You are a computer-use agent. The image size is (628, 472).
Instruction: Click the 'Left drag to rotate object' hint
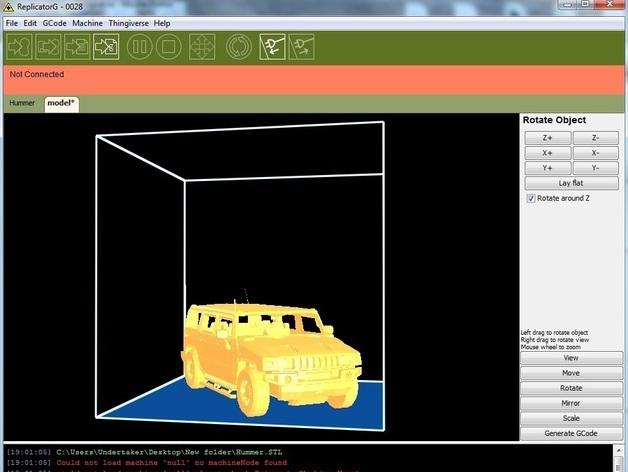pyautogui.click(x=554, y=333)
